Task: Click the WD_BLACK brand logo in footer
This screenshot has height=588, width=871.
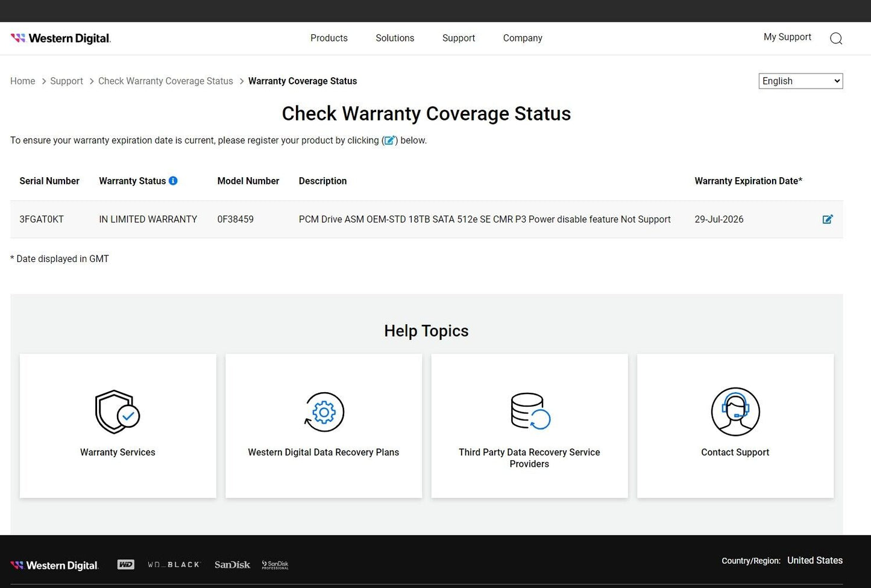Action: point(174,565)
